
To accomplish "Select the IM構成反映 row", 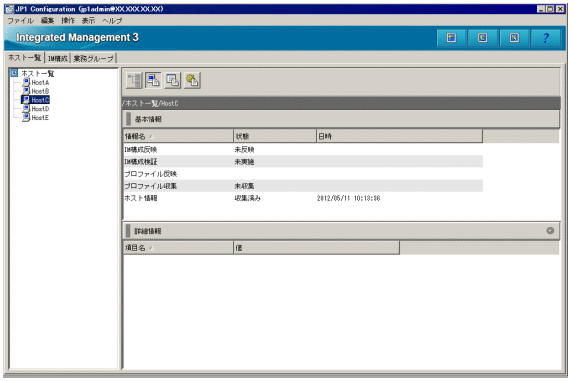I will click(x=303, y=150).
